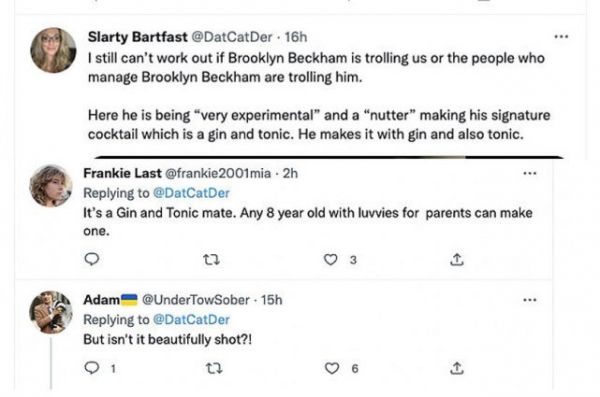The image size is (600, 397).
Task: Share Adam's tweet via upload icon
Action: pyautogui.click(x=457, y=368)
